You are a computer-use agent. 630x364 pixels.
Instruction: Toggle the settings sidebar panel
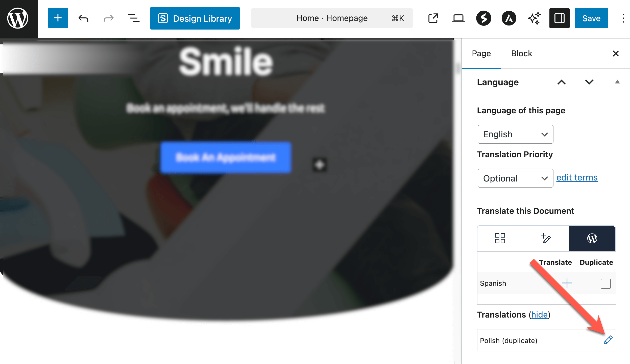[x=559, y=18]
